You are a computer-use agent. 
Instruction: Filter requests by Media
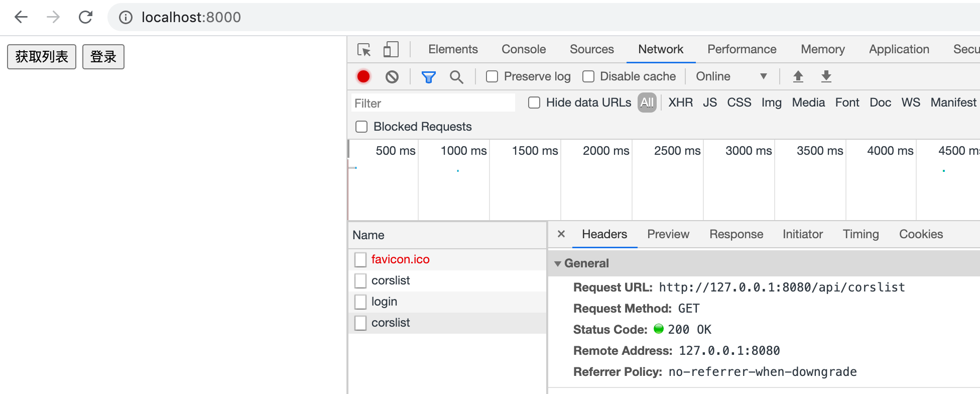[808, 103]
